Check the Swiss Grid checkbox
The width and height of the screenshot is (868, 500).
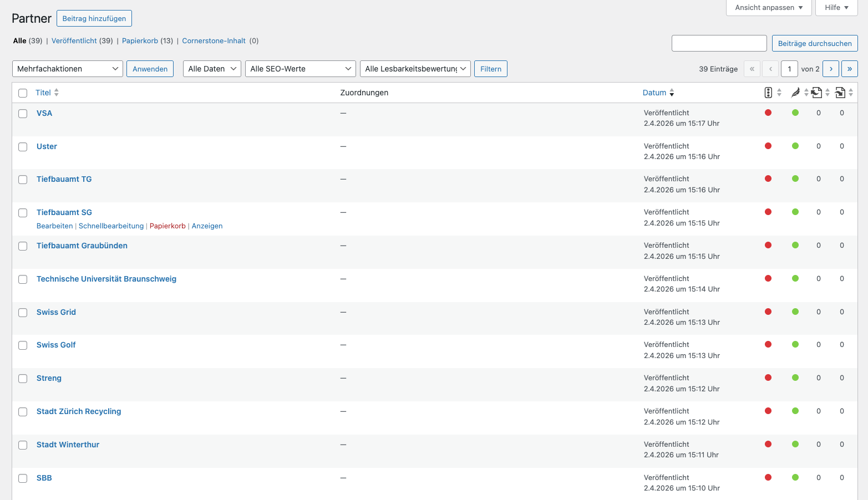(23, 313)
